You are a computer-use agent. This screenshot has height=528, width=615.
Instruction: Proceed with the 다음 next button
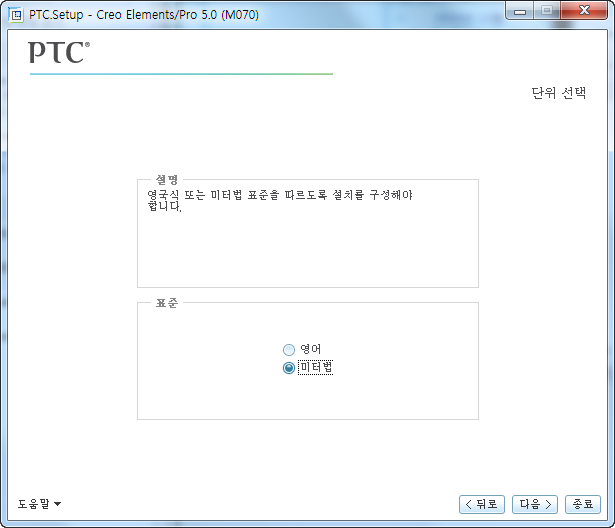[x=535, y=504]
